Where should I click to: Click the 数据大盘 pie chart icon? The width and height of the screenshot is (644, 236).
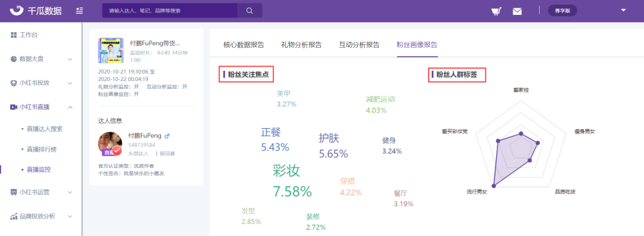click(x=14, y=59)
